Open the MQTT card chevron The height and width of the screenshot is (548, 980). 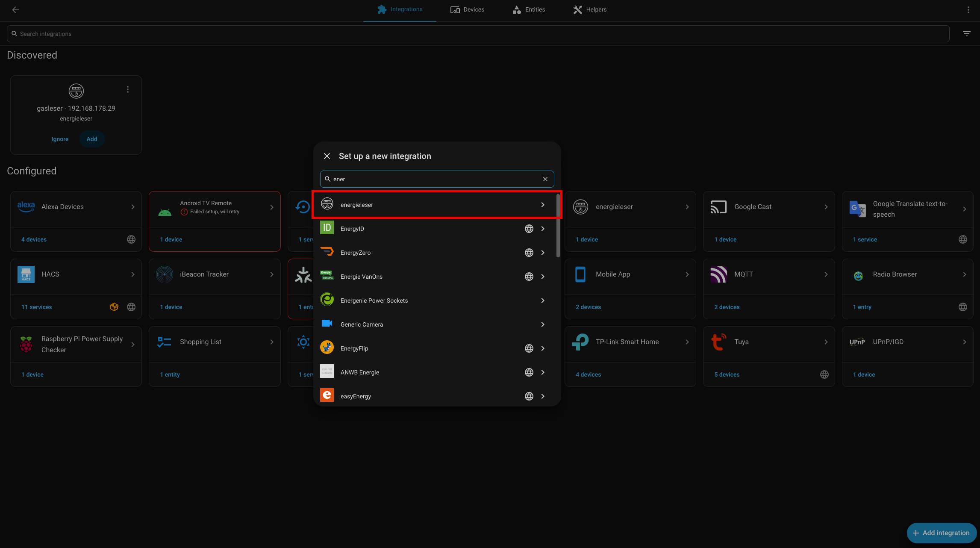[826, 274]
